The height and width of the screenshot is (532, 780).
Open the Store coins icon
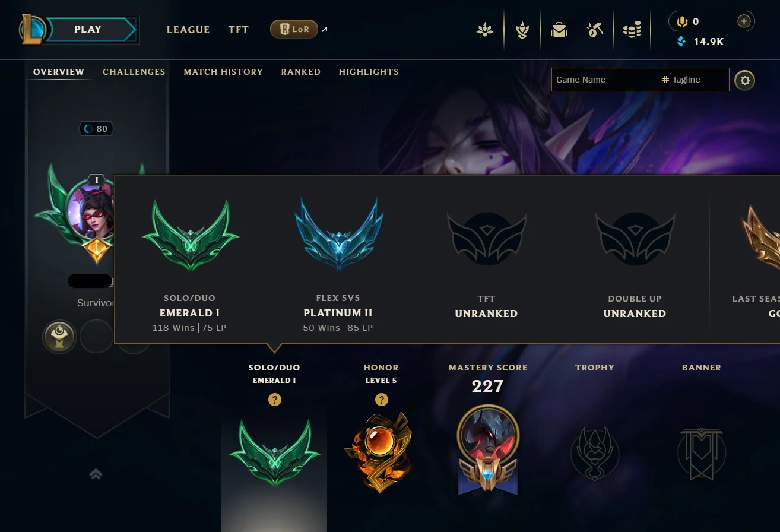(632, 30)
